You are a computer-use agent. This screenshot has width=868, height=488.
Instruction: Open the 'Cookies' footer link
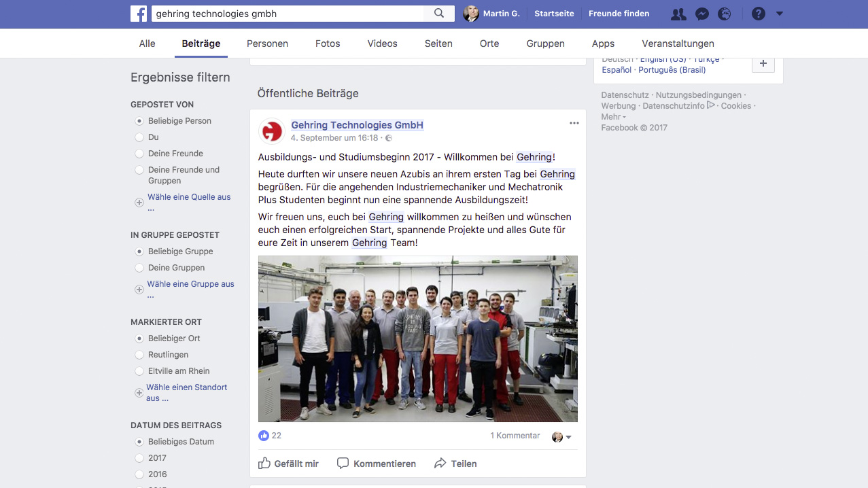click(x=736, y=106)
